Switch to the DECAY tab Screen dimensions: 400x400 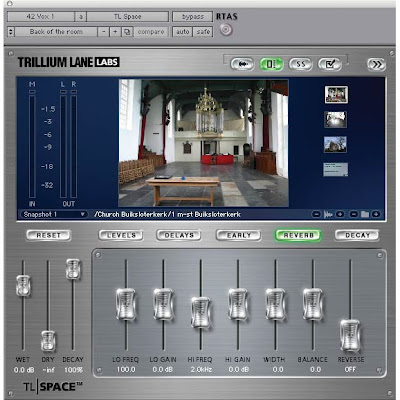coord(357,235)
